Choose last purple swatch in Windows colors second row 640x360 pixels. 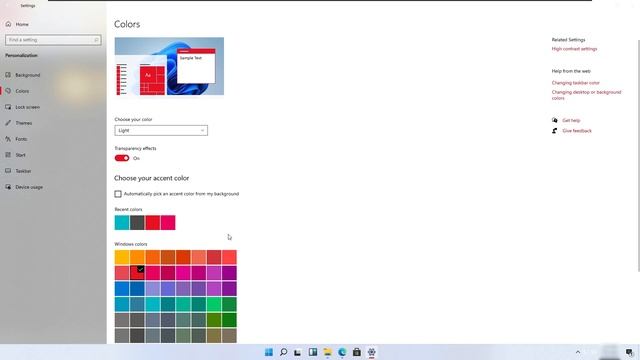click(x=229, y=273)
